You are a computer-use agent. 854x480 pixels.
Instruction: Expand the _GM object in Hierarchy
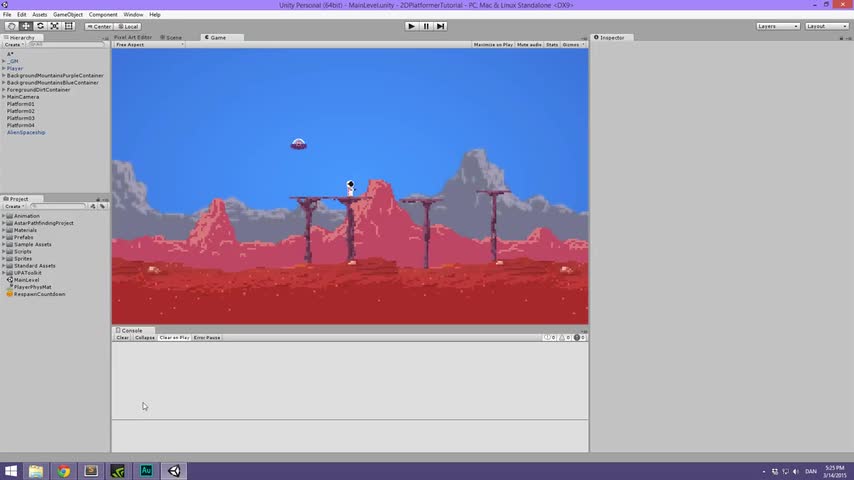coord(4,62)
